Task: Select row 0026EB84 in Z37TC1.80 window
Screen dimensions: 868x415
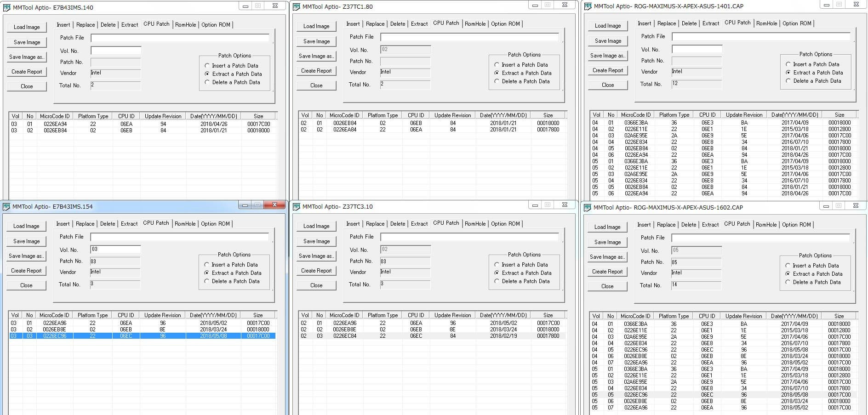Action: 432,123
